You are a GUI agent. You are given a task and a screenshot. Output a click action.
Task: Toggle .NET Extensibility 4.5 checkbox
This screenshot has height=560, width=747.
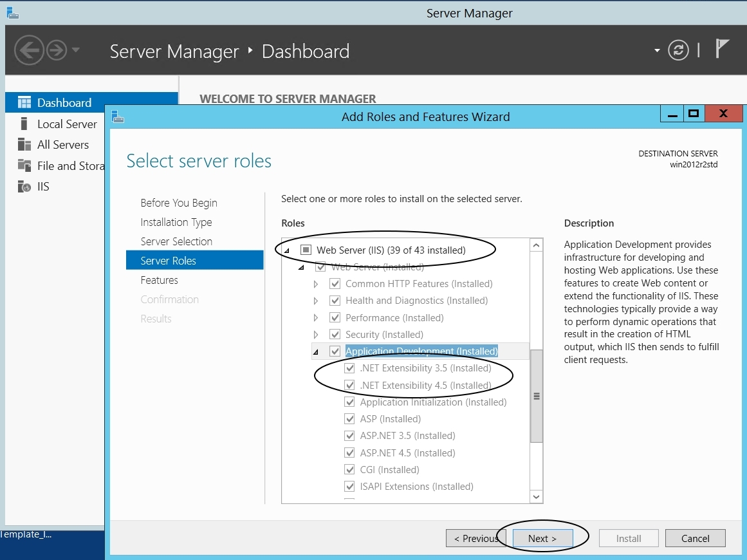click(x=349, y=385)
